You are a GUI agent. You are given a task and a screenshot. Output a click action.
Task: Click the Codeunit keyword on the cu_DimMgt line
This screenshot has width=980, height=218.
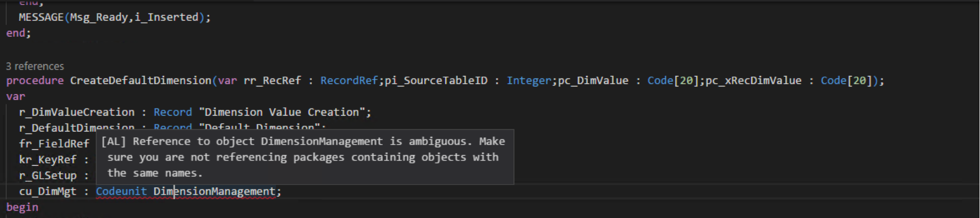tap(121, 192)
